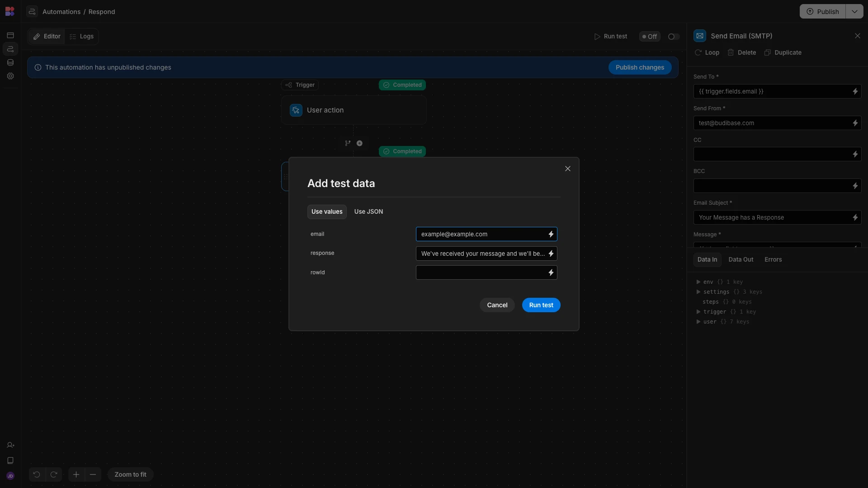This screenshot has width=868, height=488.
Task: Select the User action trigger node
Action: pyautogui.click(x=354, y=110)
